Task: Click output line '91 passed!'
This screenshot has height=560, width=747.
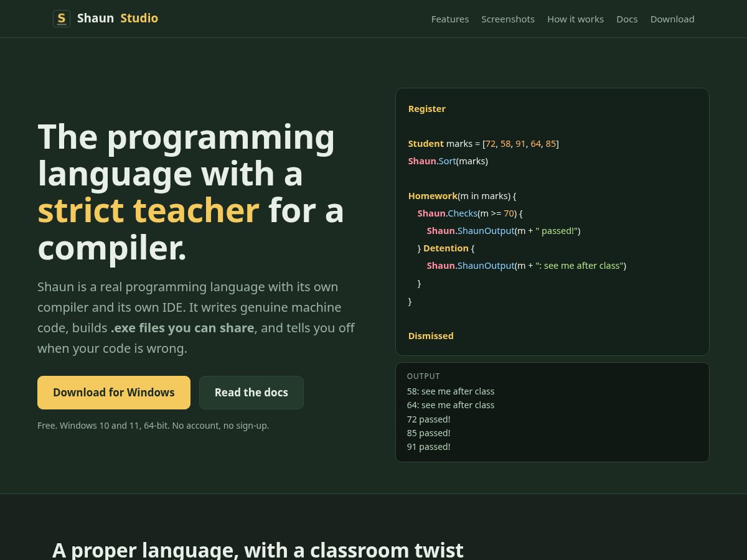Action: coord(429,447)
